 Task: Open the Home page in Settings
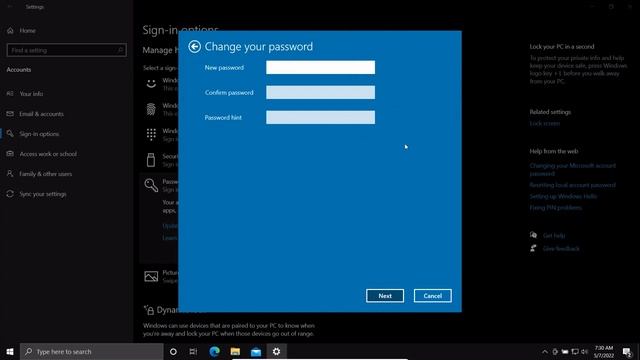tap(27, 31)
